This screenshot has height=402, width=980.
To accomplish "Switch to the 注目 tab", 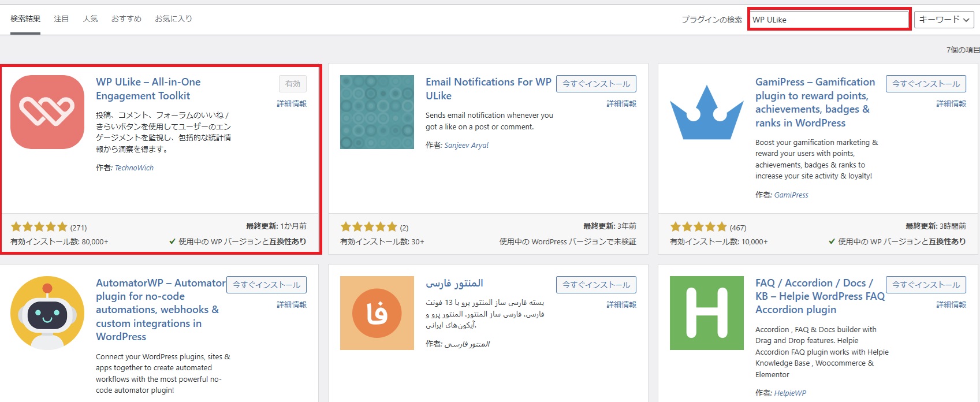I will click(x=61, y=19).
